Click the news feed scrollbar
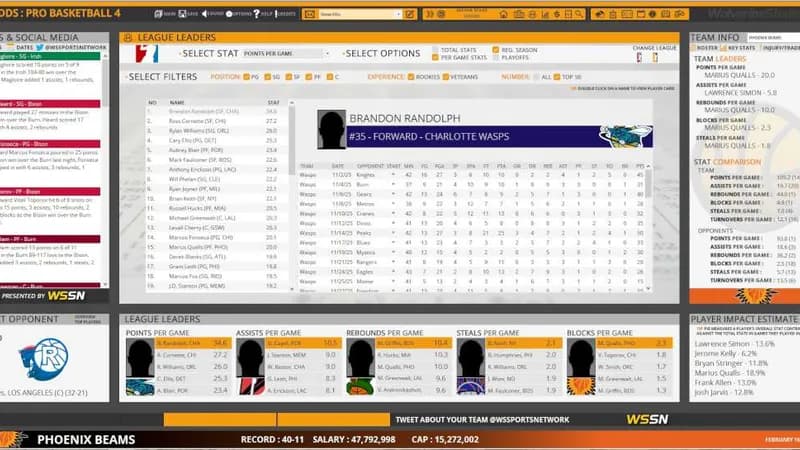The height and width of the screenshot is (450, 800). [x=105, y=168]
